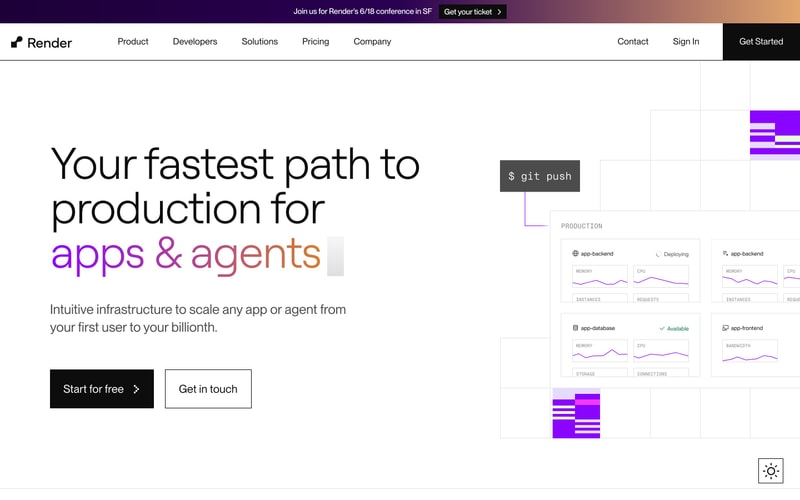The image size is (800, 500).
Task: Click the Available checkmark status
Action: (674, 329)
